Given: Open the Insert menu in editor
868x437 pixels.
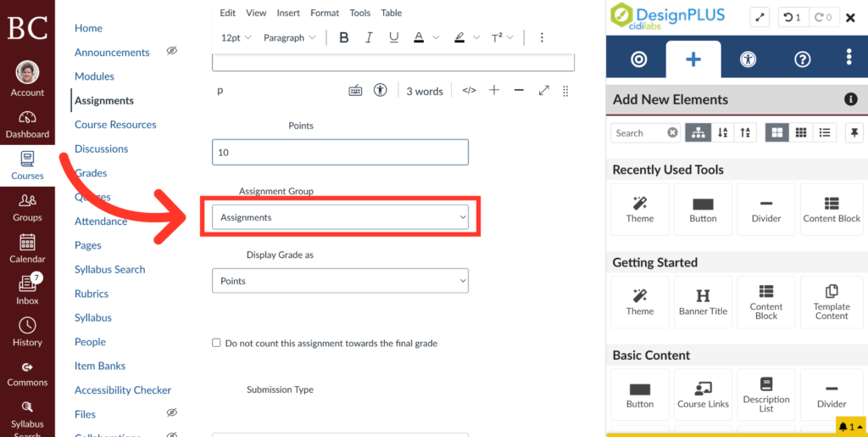Looking at the screenshot, I should [288, 13].
